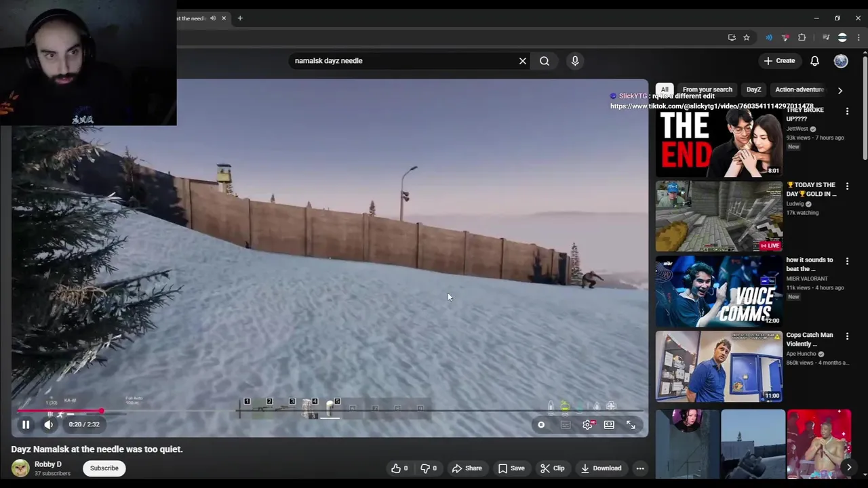Bookmark this page with star
Screen dimensions: 868x488
coord(747,37)
